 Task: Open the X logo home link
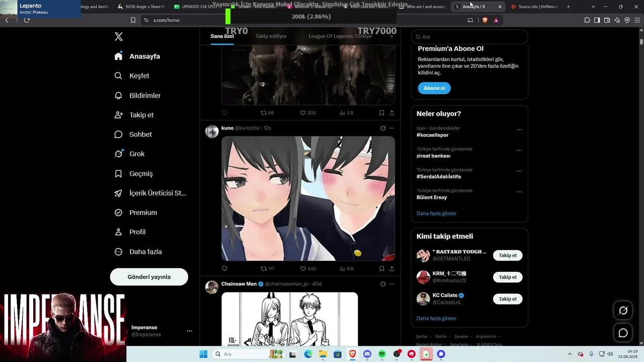(x=119, y=37)
